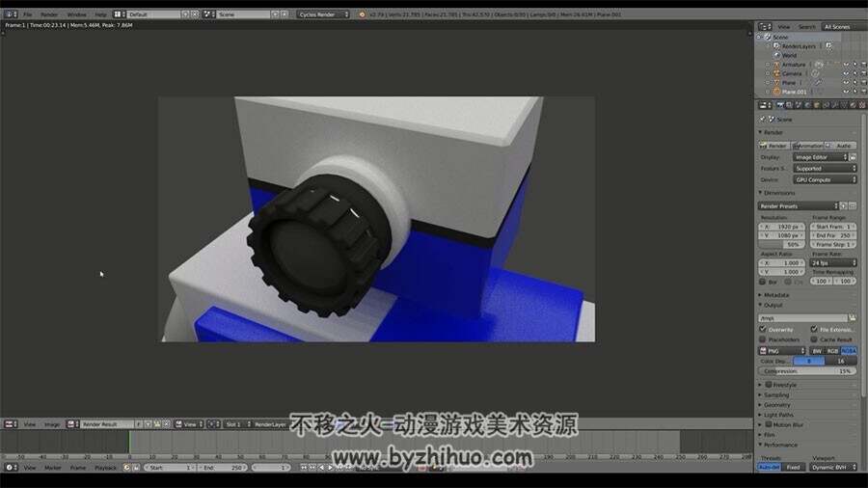
Task: Select Camera object in the outliner
Action: [x=792, y=73]
